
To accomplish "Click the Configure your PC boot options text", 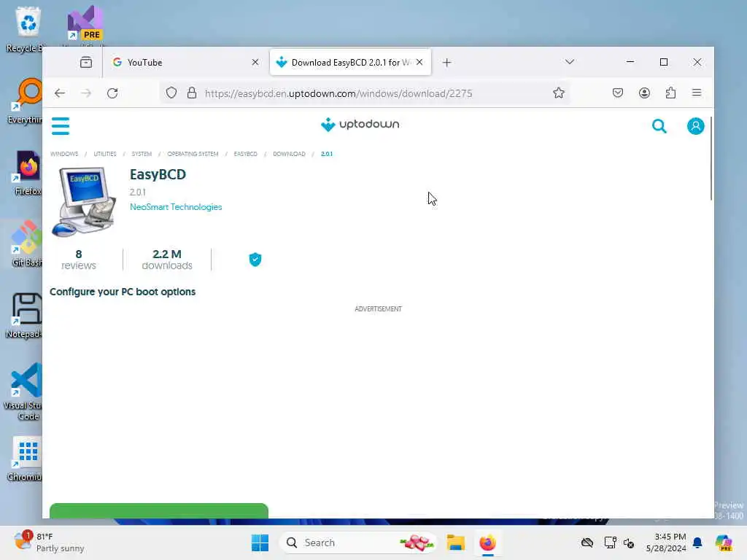I will click(x=123, y=292).
